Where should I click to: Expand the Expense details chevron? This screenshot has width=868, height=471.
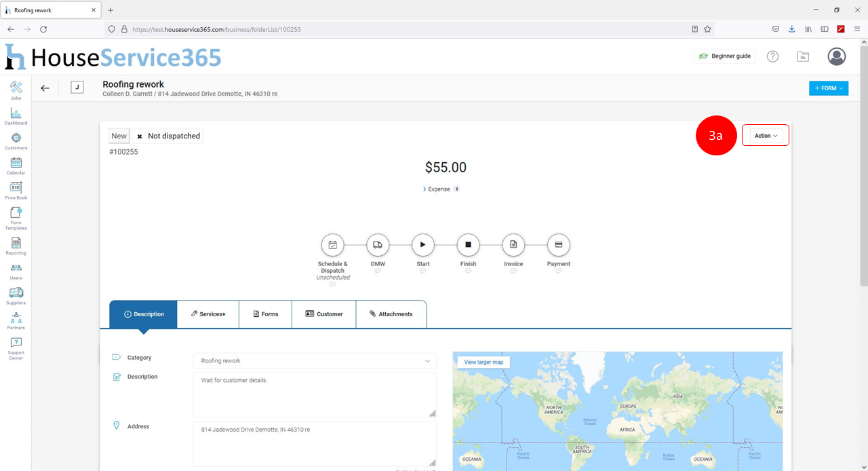pyautogui.click(x=425, y=189)
